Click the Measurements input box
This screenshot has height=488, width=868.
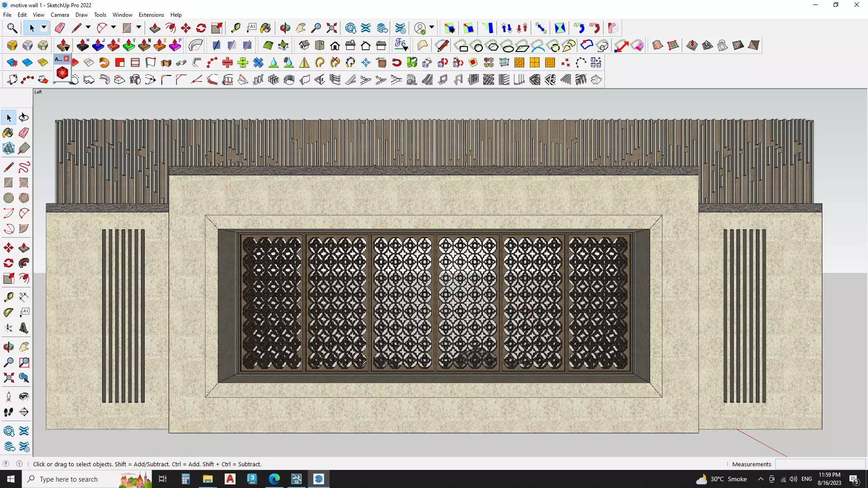click(x=820, y=464)
